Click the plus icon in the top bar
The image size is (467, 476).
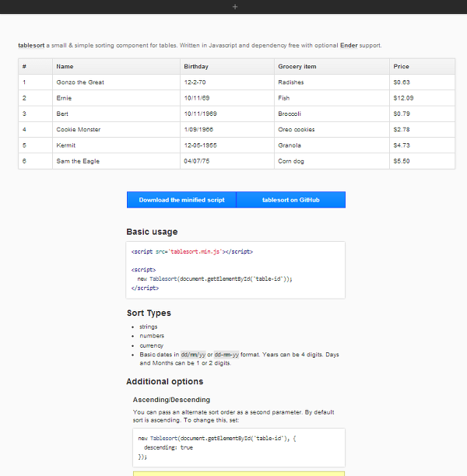point(235,7)
